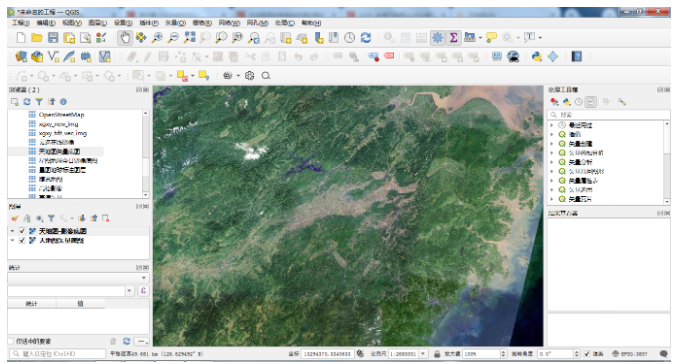
Task: Toggle the scale lock padlock in status bar
Action: pos(437,354)
